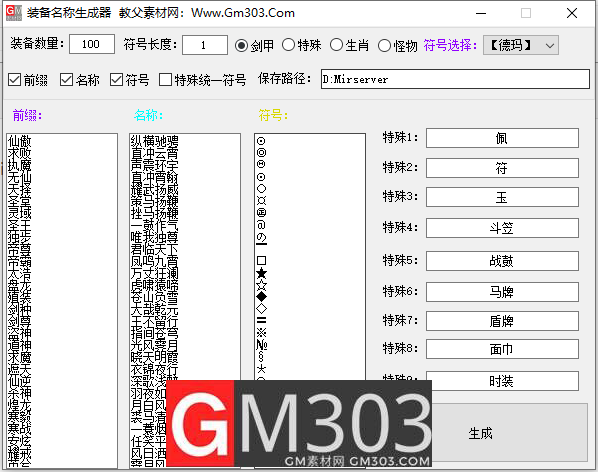Image resolution: width=598 pixels, height=472 pixels.
Task: Click the 特殊4 field containing 斗笠
Action: click(x=502, y=228)
